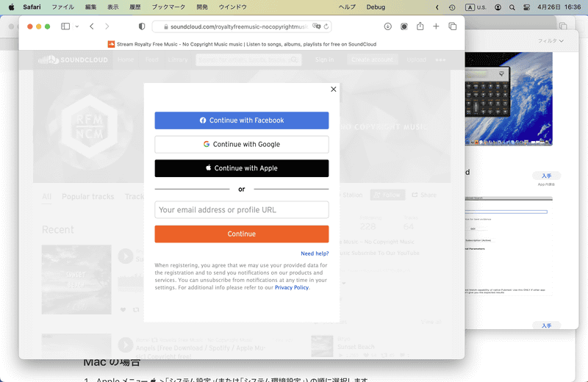Open the ファイル menu
Viewport: 588px width, 382px height.
(62, 7)
